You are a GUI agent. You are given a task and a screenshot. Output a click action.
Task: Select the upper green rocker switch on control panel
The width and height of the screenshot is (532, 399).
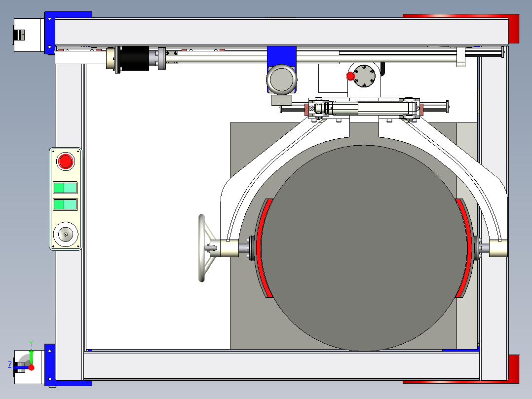click(65, 188)
